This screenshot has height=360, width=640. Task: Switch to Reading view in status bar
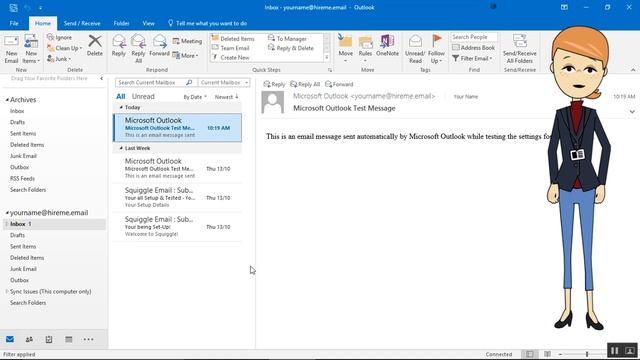point(547,354)
